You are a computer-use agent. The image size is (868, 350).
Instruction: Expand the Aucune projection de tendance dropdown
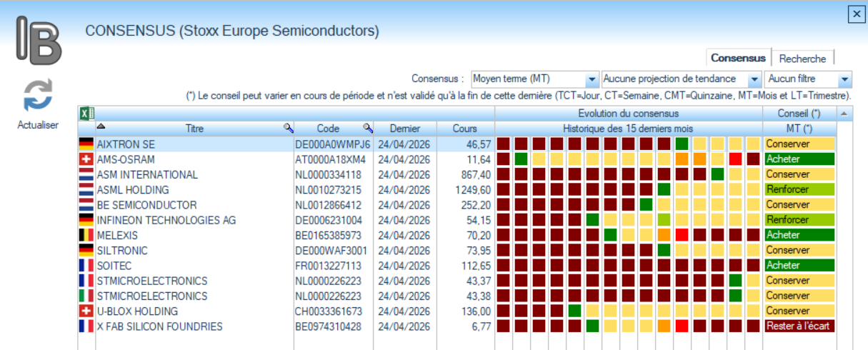[x=754, y=79]
